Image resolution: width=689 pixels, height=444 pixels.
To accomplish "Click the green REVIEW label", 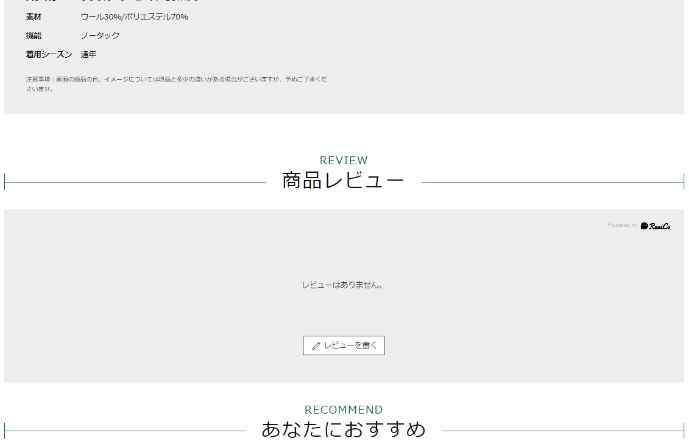I will (343, 160).
